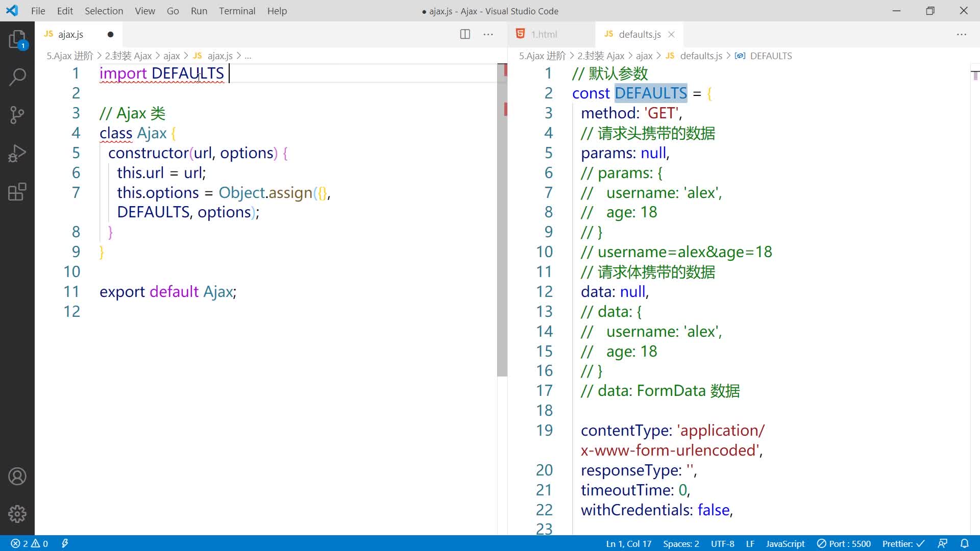
Task: Open the Explorer view in activity bar
Action: tap(17, 39)
